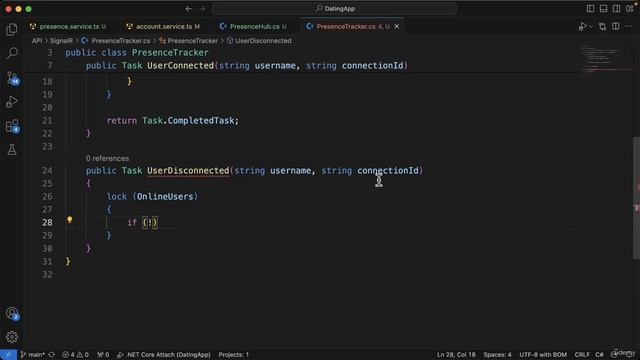This screenshot has height=360, width=640.
Task: Change the language mode C#
Action: point(599,355)
